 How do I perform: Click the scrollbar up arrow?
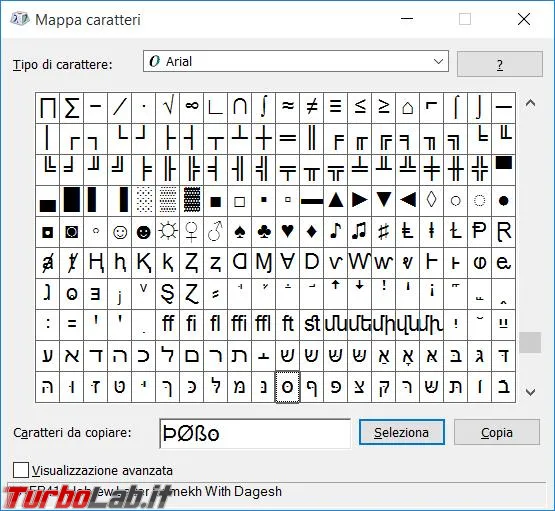pos(530,103)
